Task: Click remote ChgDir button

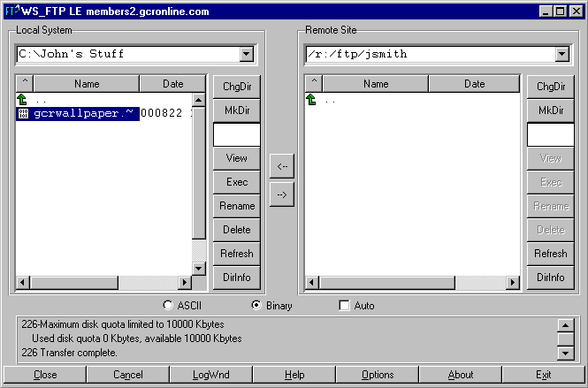Action: pos(551,87)
